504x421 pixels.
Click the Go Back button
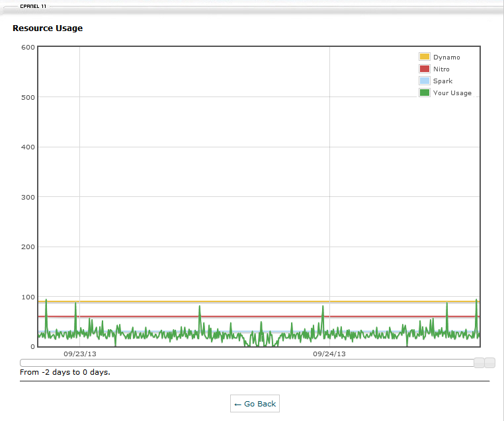255,404
